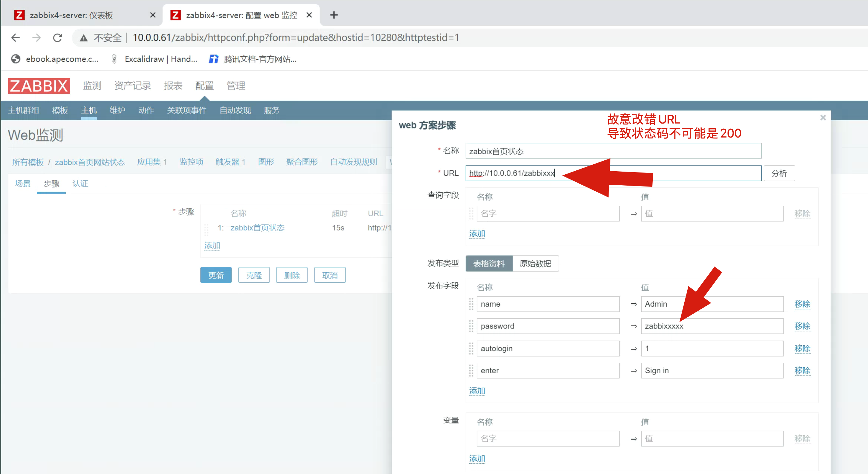Open the 监测 top menu

92,85
